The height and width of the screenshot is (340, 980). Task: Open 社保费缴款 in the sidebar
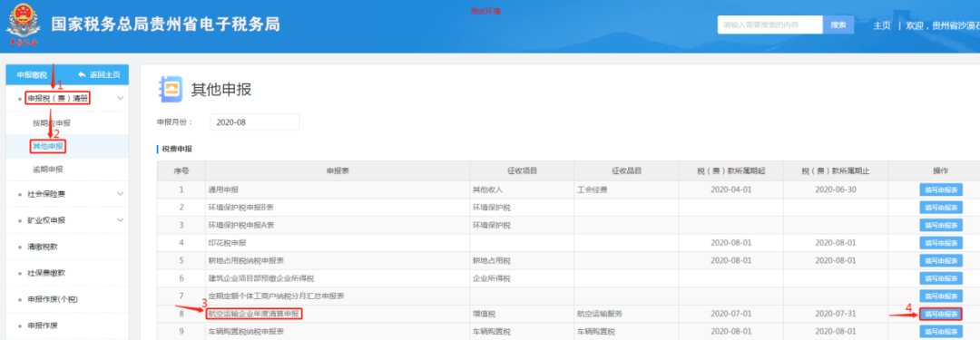(46, 273)
